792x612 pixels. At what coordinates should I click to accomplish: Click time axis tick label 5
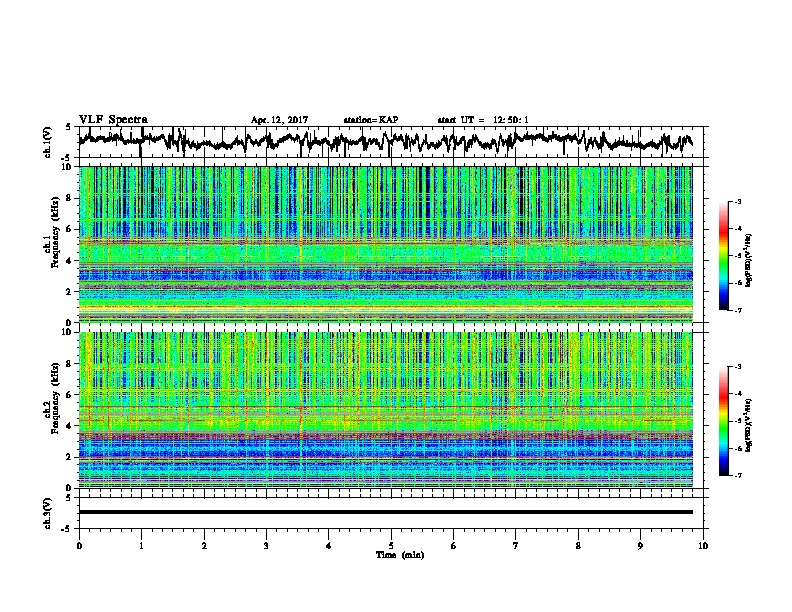point(391,546)
